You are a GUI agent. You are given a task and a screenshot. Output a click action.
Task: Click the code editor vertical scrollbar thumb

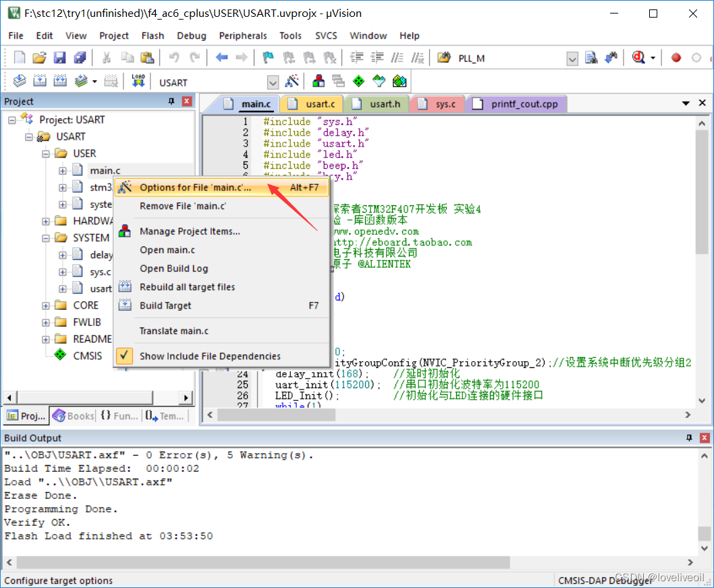pyautogui.click(x=702, y=192)
